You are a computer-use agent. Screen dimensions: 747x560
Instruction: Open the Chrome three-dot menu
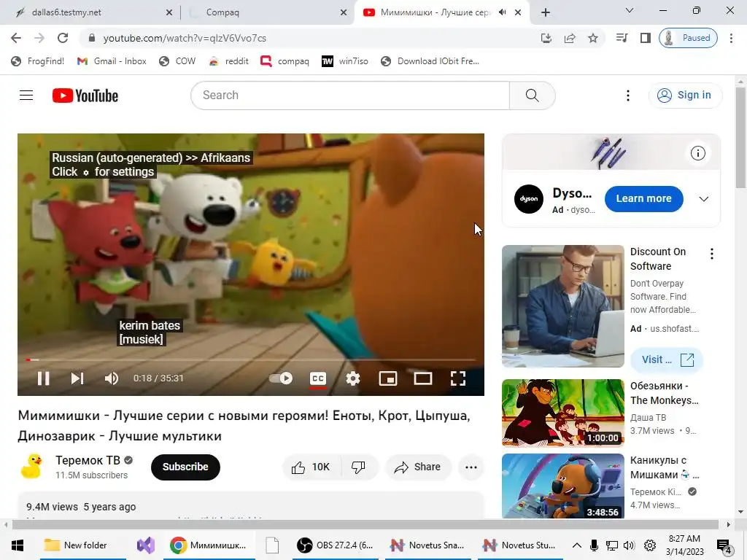click(x=731, y=38)
